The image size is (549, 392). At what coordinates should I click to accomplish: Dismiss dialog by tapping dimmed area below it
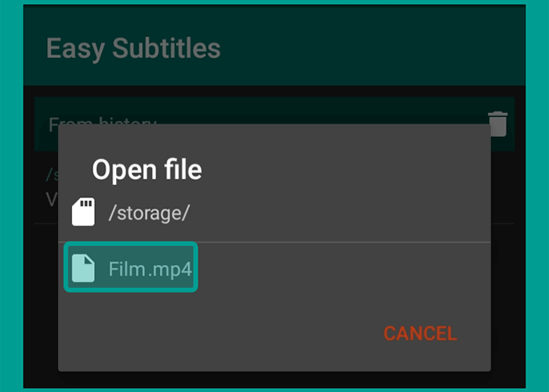click(x=274, y=379)
